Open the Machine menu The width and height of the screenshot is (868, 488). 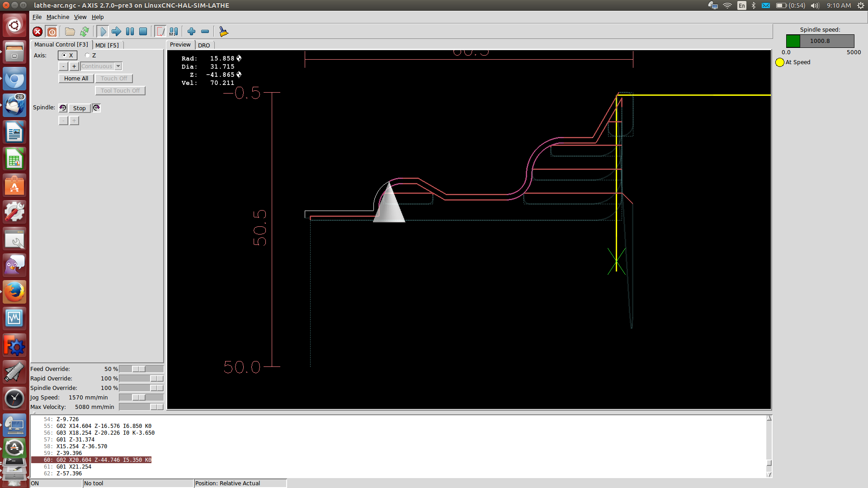click(58, 17)
